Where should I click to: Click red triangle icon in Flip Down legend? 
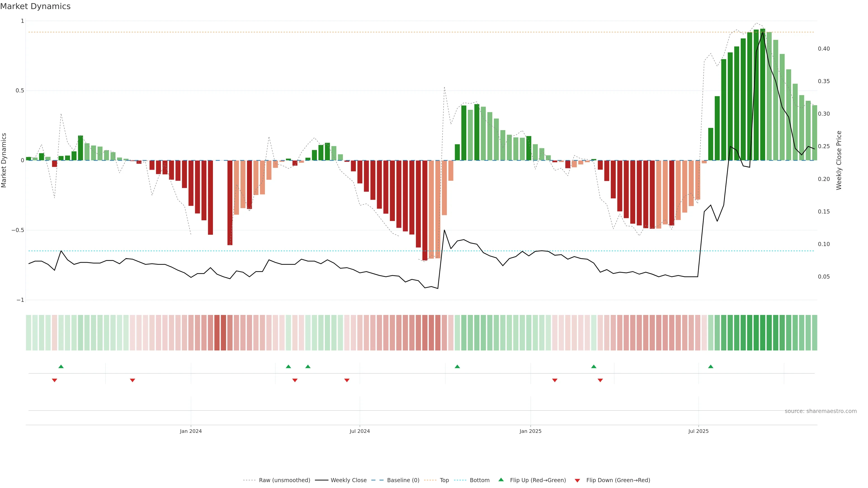pos(577,480)
